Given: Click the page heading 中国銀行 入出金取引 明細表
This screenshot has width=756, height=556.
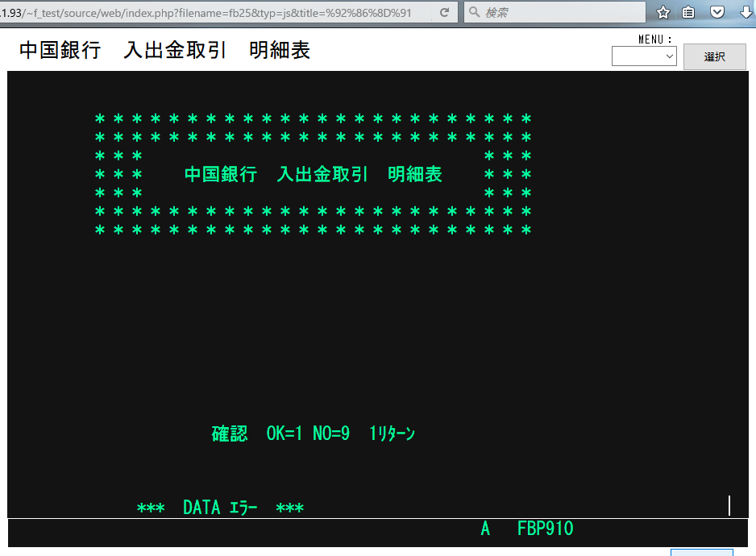Looking at the screenshot, I should click(164, 51).
